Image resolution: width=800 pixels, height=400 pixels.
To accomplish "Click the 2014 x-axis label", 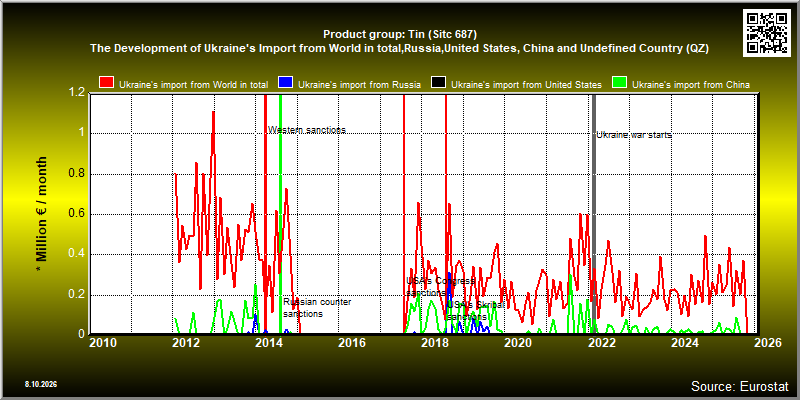I will [269, 342].
